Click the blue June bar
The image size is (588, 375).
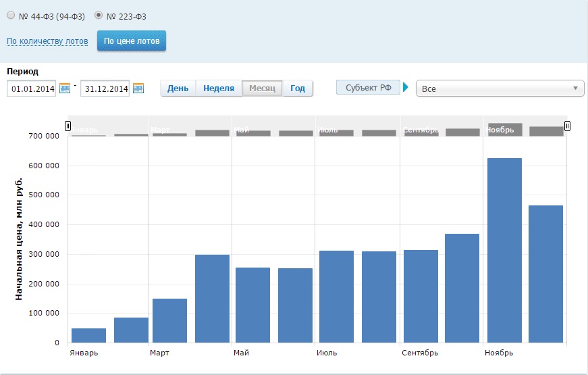click(296, 305)
